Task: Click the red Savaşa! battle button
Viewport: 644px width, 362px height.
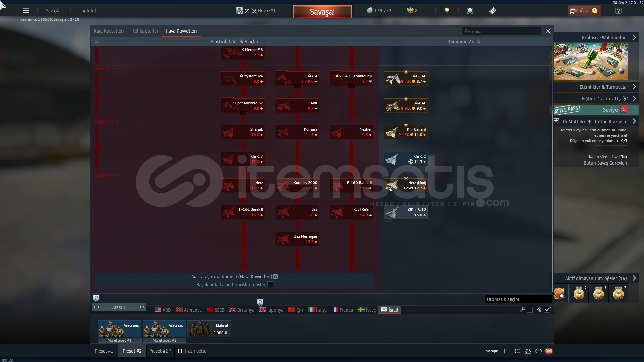Action: 322,12
